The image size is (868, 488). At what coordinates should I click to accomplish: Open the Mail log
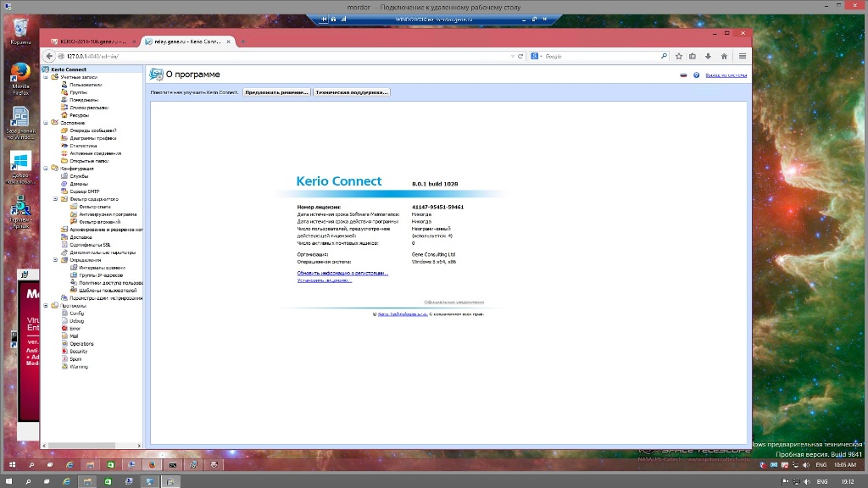coord(74,335)
